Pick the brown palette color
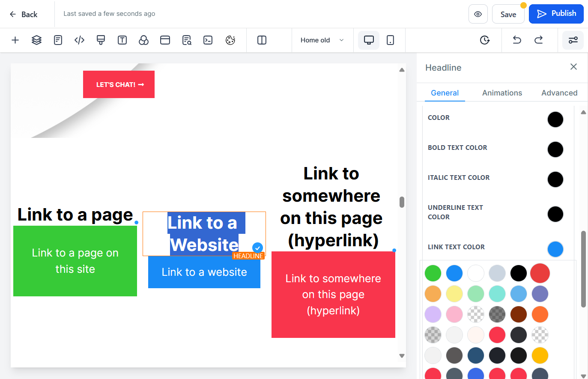Screen dimensions: 588x379 [x=519, y=314]
